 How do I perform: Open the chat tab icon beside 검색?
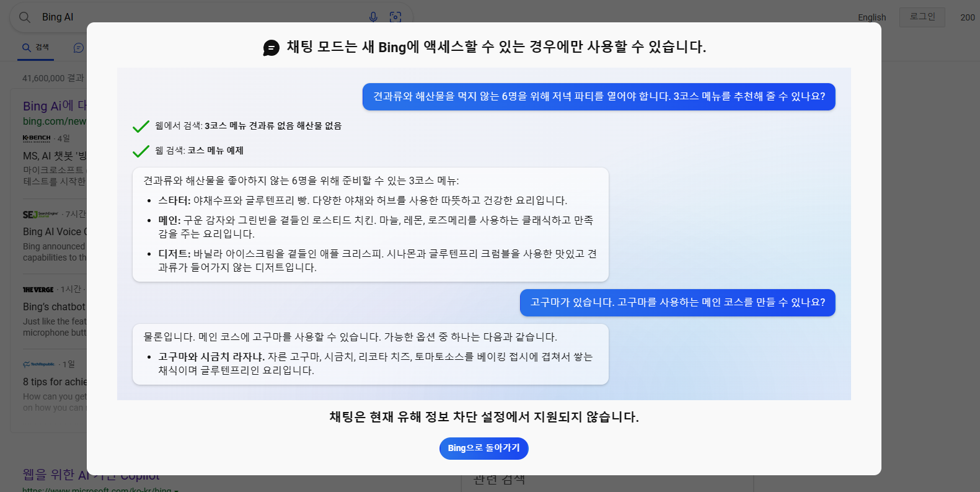[x=79, y=48]
